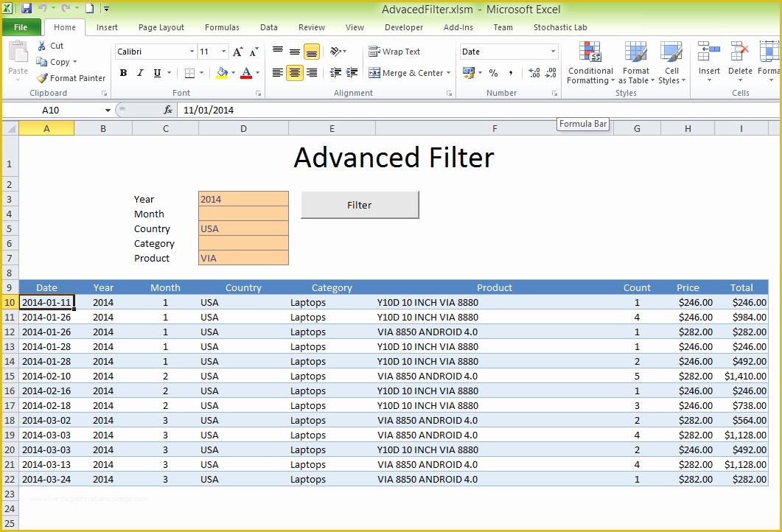The height and width of the screenshot is (532, 782).
Task: Open Fill Color dropdown arrow
Action: point(233,73)
